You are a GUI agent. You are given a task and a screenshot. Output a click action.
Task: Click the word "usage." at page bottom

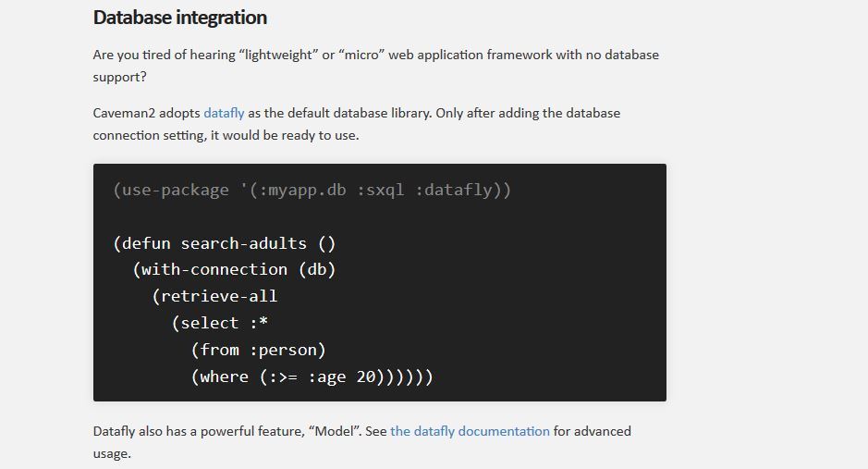click(x=112, y=454)
